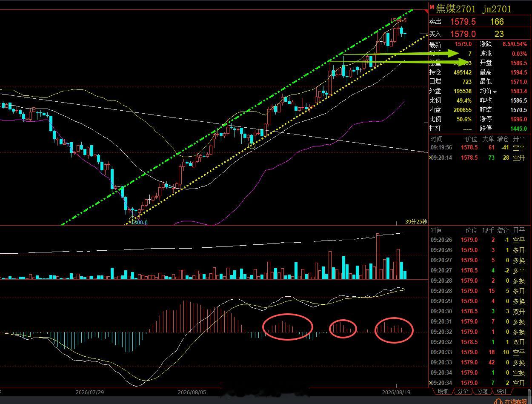Click the 1300.0 low price marker on chart
This screenshot has width=532, height=404.
point(139,222)
